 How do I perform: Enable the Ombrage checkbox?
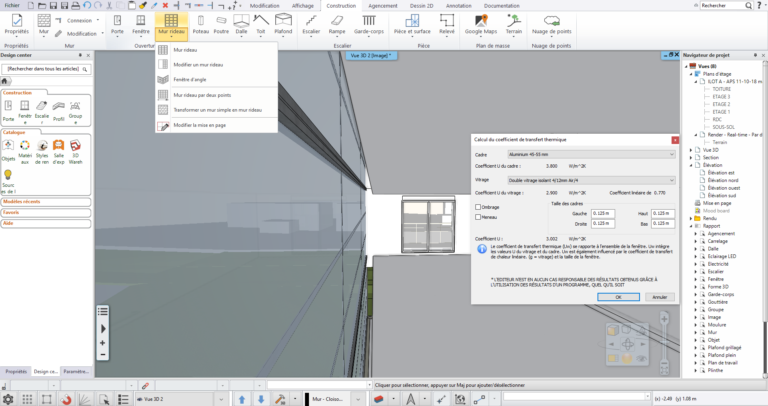(x=478, y=207)
